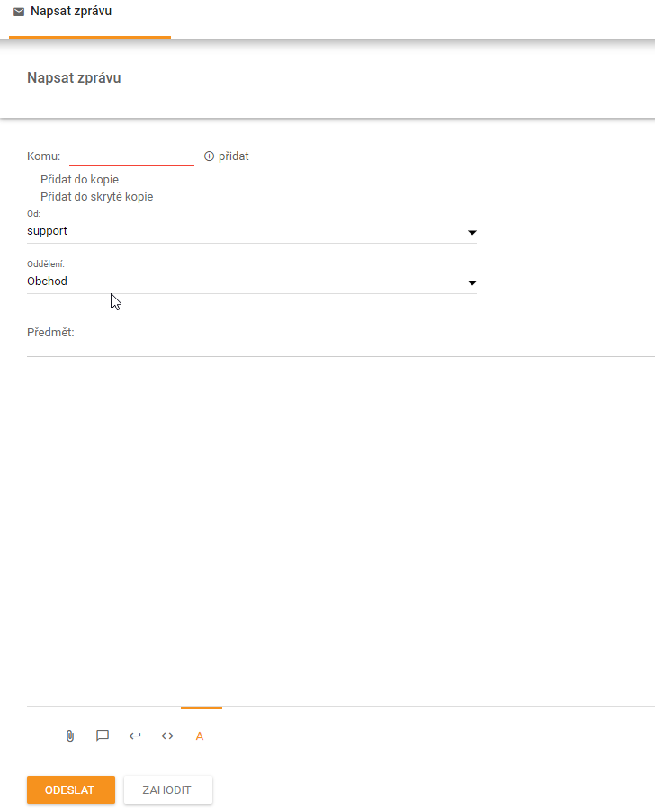Click the ZAHODIT discard button
Viewport: 655px width, 812px height.
(168, 790)
